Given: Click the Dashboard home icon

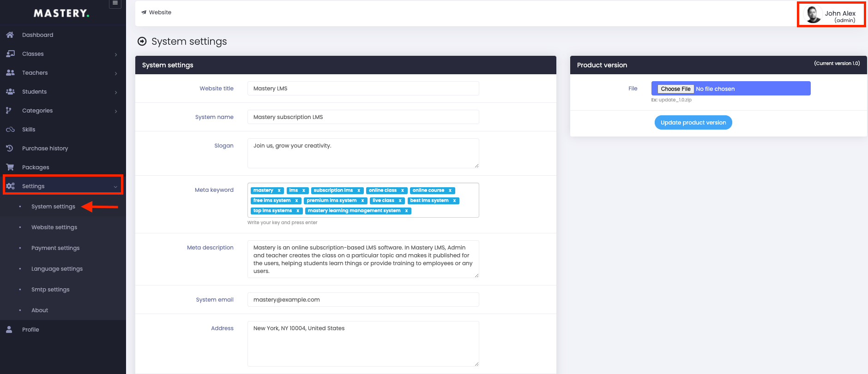Looking at the screenshot, I should pyautogui.click(x=10, y=35).
